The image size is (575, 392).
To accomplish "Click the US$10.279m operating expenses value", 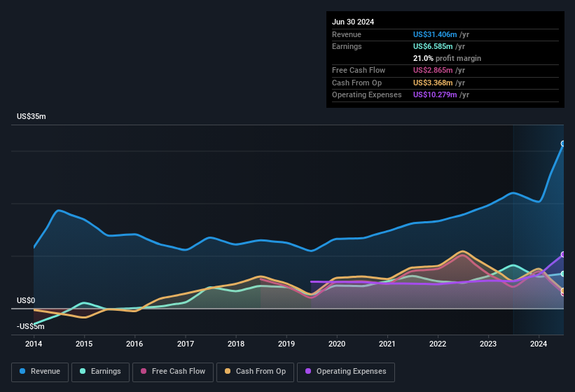I will 435,95.
